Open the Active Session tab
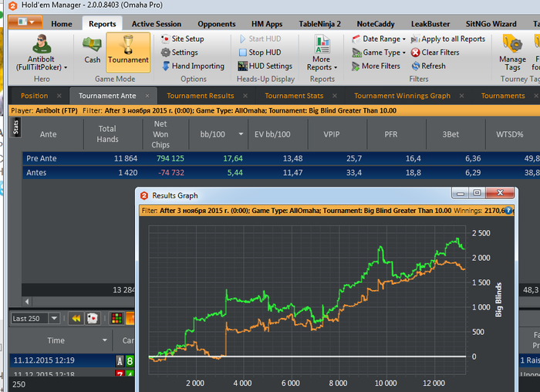This screenshot has width=540, height=392. tap(157, 24)
